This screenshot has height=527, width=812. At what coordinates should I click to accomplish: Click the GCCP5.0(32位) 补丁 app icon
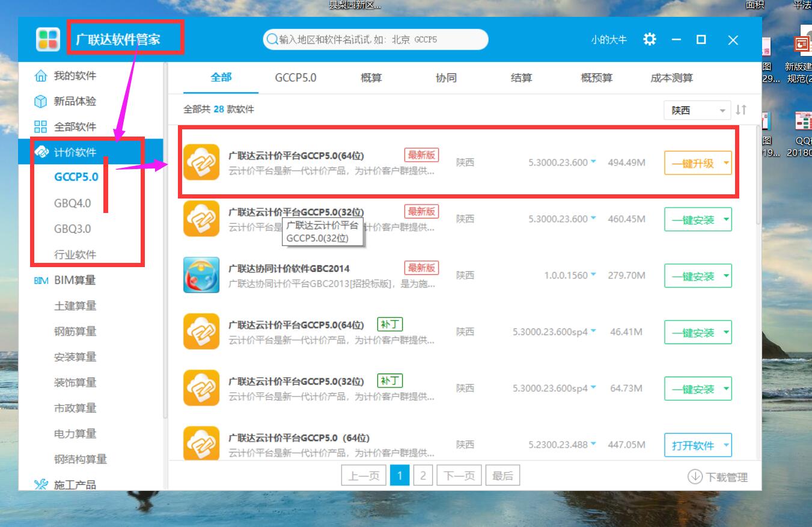[201, 388]
